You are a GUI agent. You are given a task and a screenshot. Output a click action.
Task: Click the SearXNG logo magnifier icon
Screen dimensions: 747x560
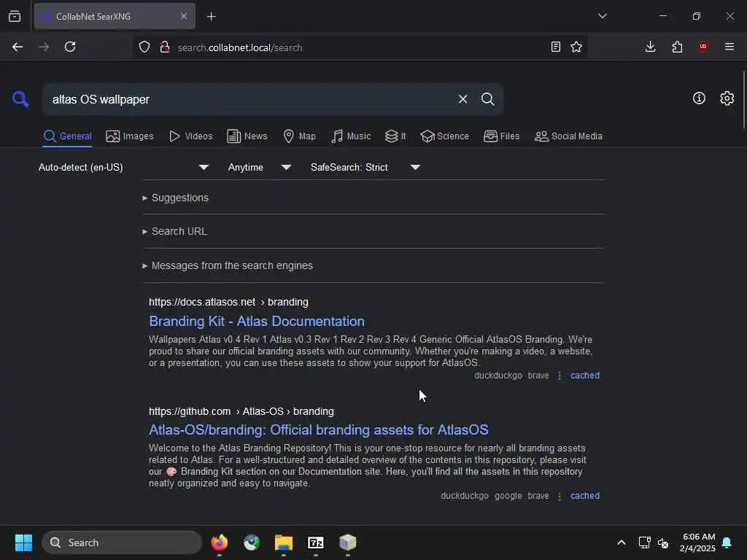pos(20,99)
